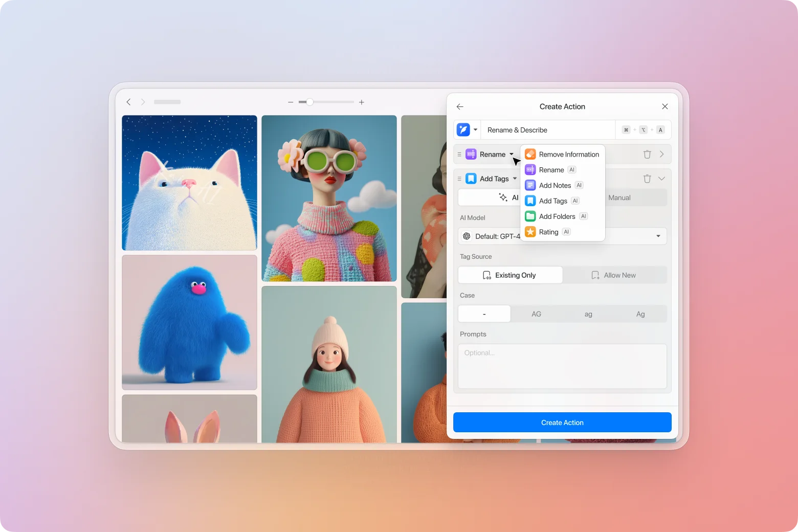Viewport: 798px width, 532px height.
Task: Click the thumbnail size slider handle
Action: pyautogui.click(x=309, y=102)
